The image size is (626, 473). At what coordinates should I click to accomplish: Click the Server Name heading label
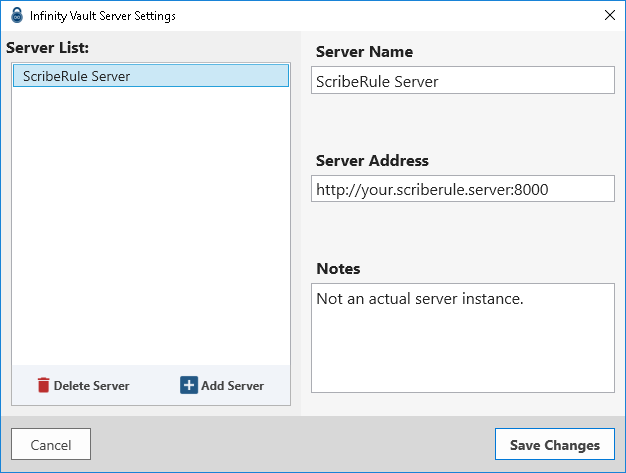pos(364,52)
